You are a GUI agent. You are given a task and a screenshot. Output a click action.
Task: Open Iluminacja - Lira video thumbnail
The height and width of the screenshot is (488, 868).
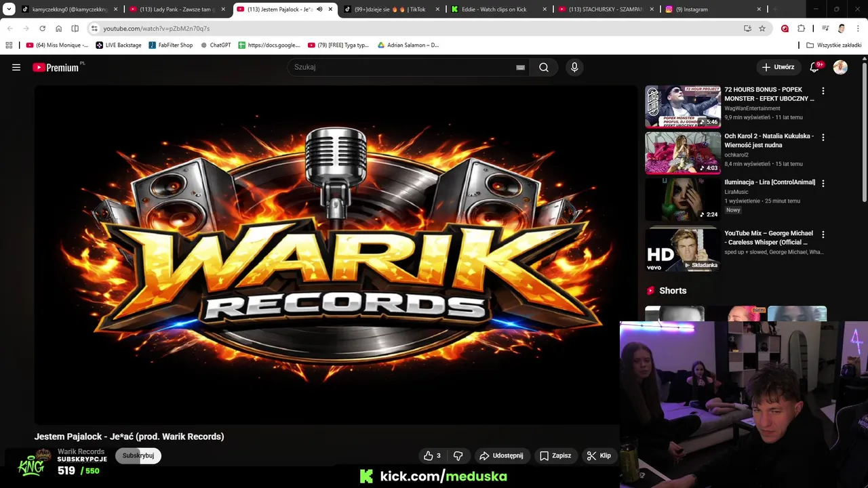tap(683, 199)
